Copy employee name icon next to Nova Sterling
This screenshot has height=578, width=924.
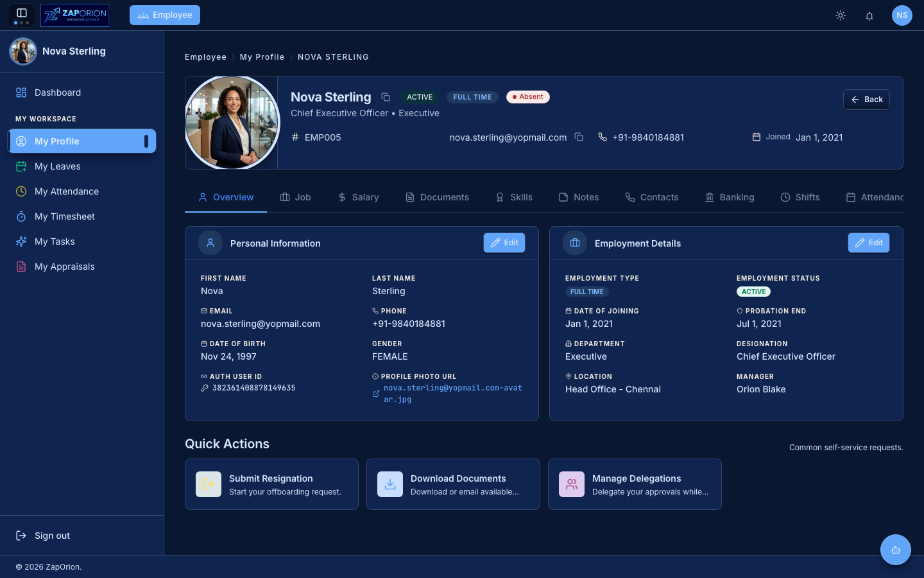(386, 97)
